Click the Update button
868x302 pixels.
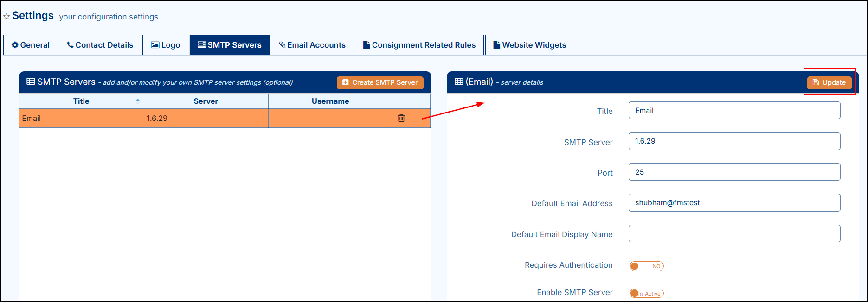click(829, 82)
